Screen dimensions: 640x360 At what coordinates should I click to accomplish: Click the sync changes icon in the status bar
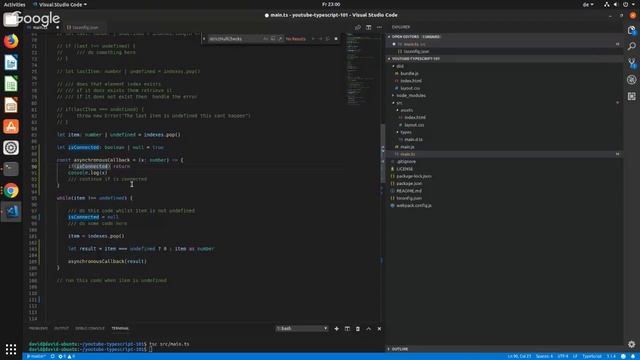point(53,356)
